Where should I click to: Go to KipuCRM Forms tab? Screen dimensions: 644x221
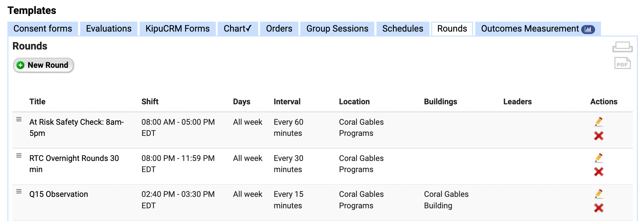(x=177, y=29)
